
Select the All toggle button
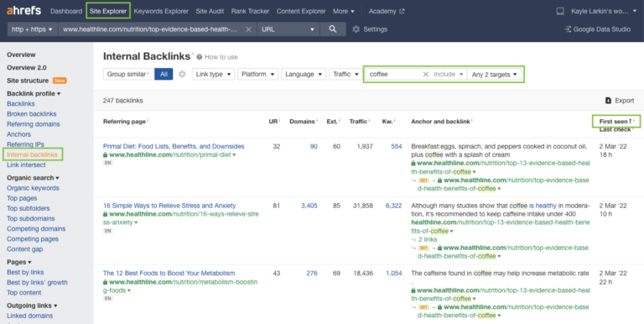point(164,74)
